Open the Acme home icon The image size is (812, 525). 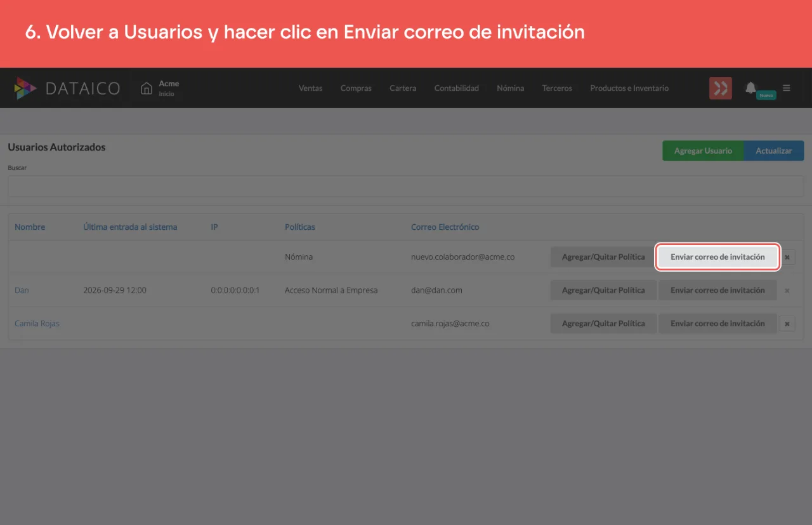coord(147,88)
